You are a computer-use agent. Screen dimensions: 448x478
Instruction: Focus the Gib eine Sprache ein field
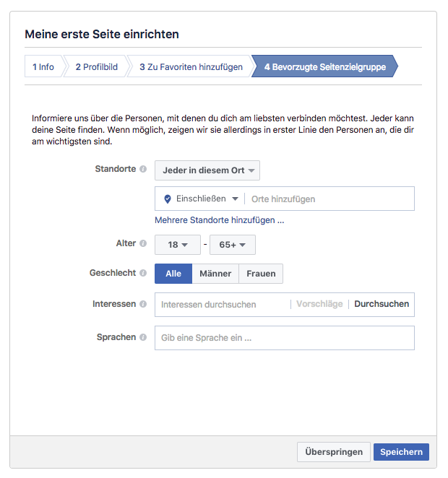click(x=285, y=338)
